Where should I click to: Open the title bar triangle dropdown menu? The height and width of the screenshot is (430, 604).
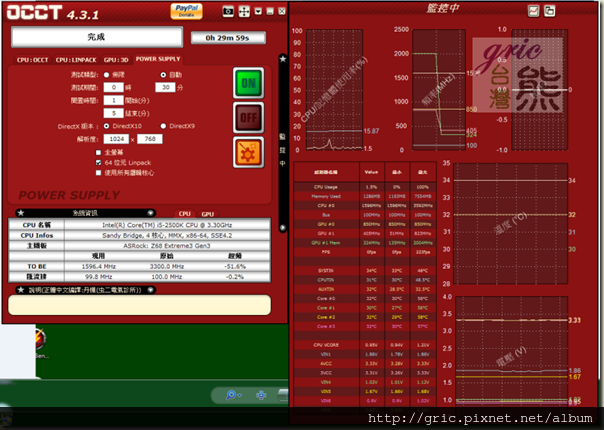tap(258, 12)
